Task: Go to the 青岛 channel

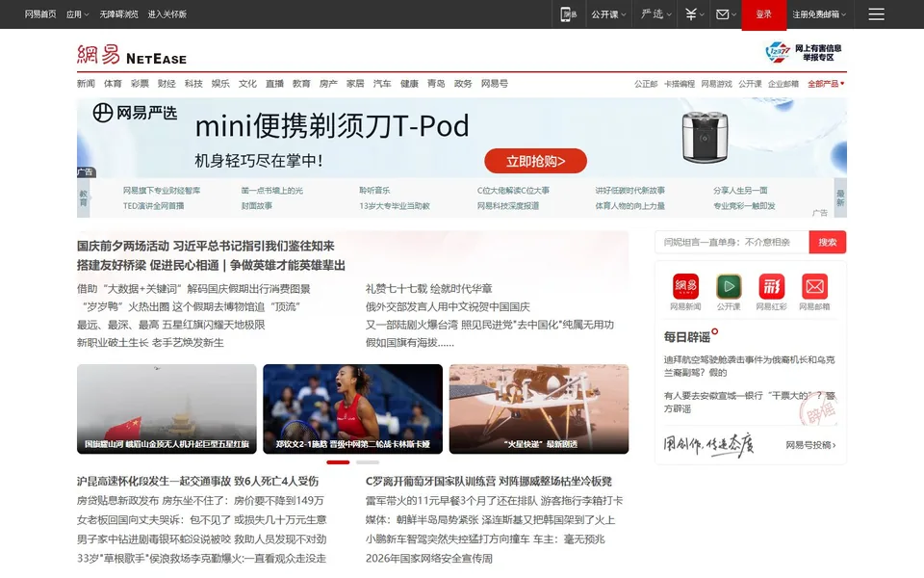Action: [x=436, y=84]
